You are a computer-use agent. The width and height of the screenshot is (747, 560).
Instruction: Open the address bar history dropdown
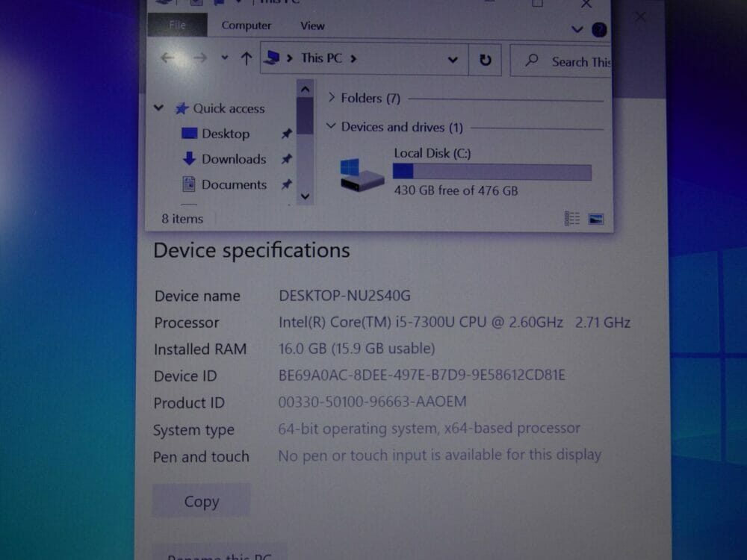click(x=453, y=60)
